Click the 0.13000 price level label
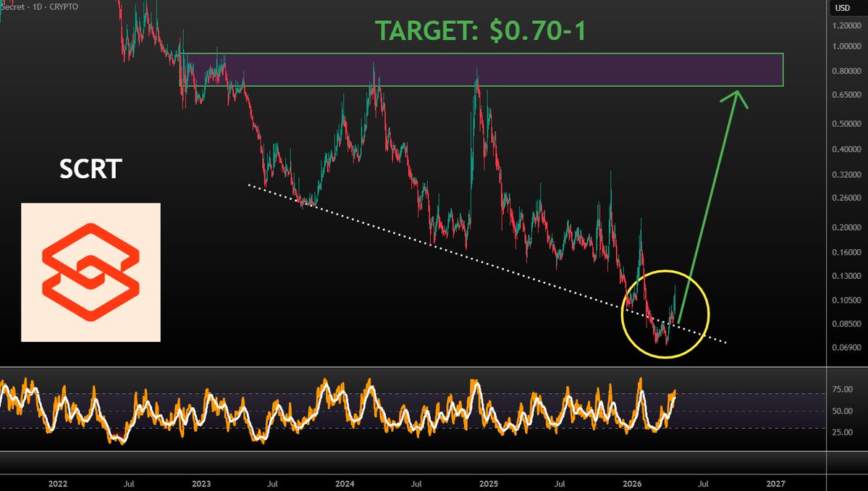 (x=846, y=276)
